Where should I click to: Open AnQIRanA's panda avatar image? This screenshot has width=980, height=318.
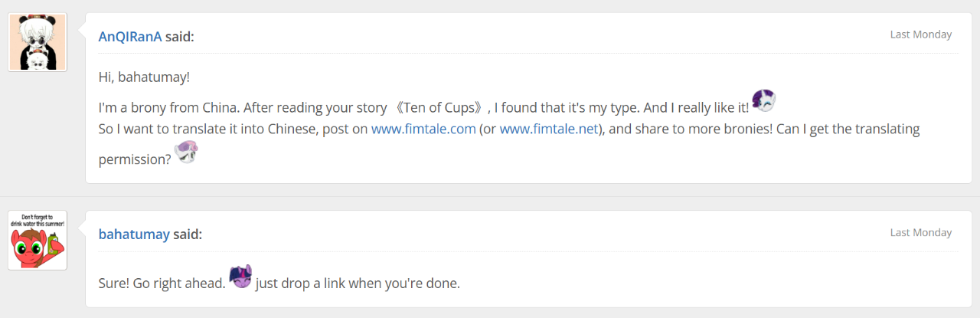point(38,42)
